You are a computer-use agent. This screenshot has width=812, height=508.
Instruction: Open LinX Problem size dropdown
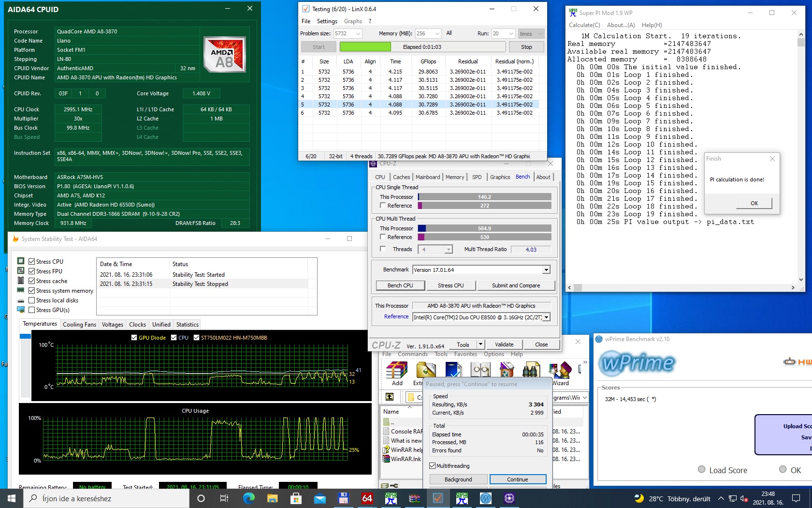(x=358, y=33)
